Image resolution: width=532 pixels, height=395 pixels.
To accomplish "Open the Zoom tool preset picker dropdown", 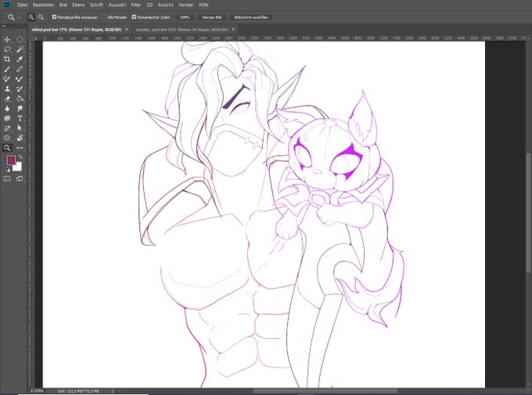I will pyautogui.click(x=19, y=17).
